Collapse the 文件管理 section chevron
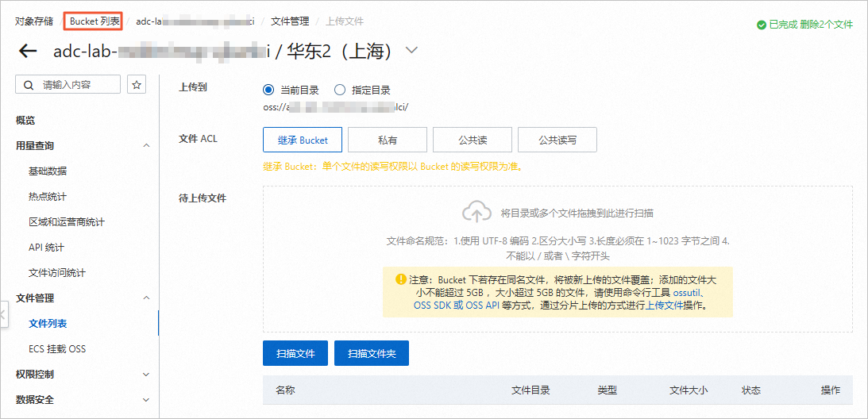This screenshot has width=868, height=419. click(146, 298)
